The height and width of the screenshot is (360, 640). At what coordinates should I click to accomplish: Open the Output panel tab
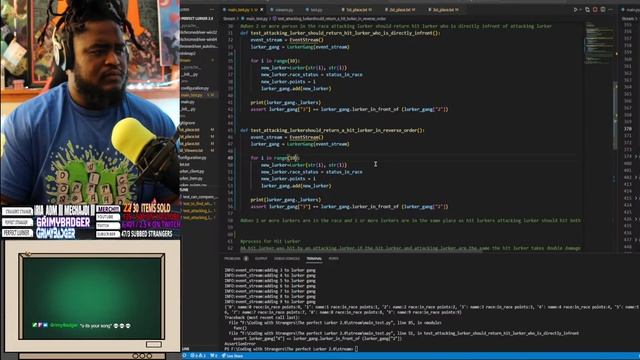click(x=261, y=258)
